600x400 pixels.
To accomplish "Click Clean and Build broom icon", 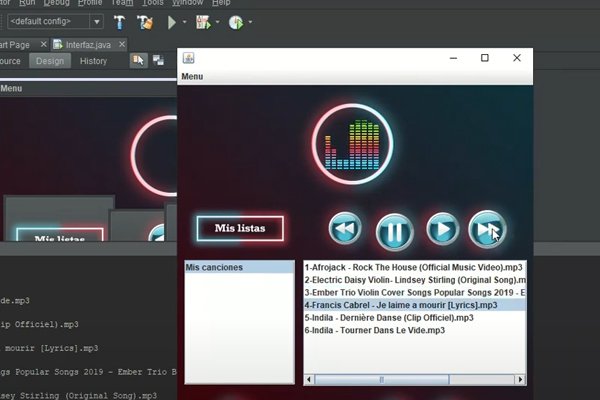I will [146, 21].
